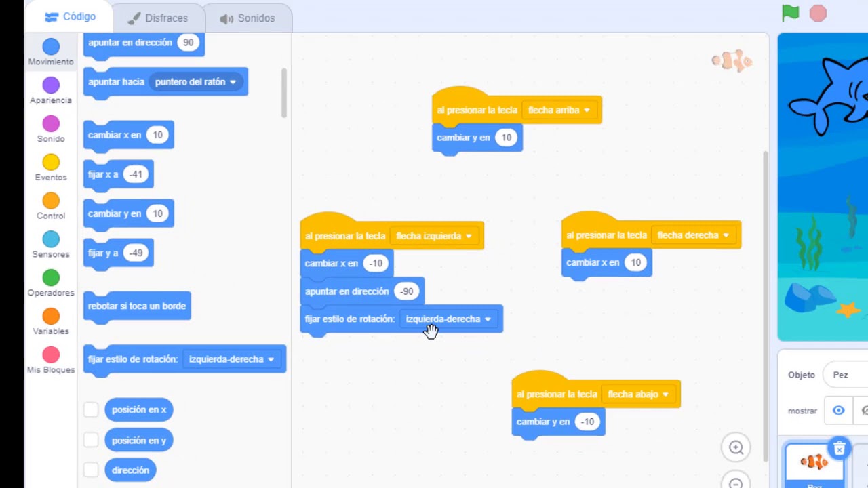Switch to the Código tab

pos(71,16)
